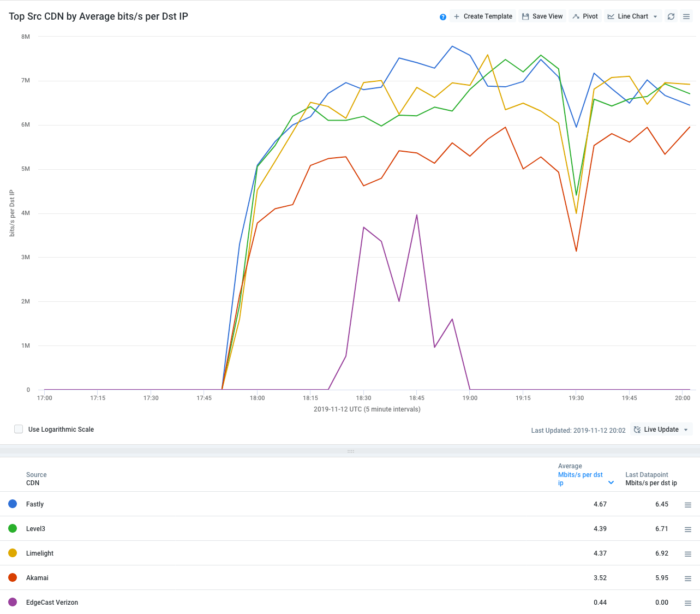Open the Fastly row menu icon

(x=688, y=505)
